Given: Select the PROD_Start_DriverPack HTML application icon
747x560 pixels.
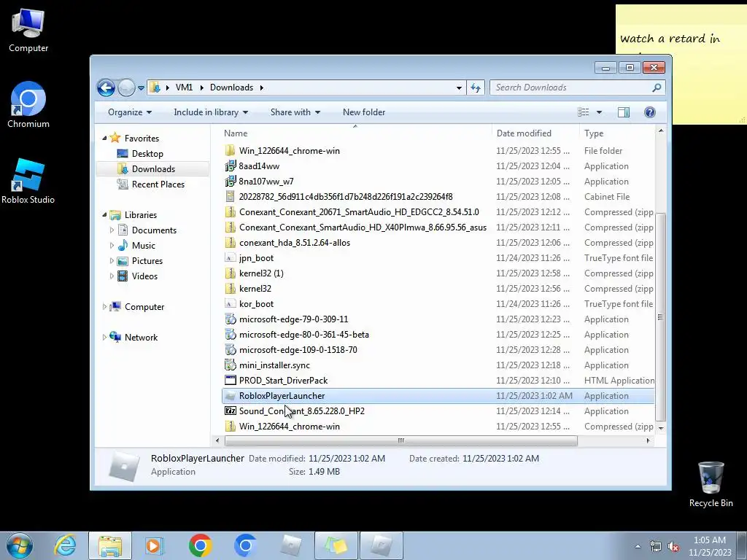Looking at the screenshot, I should click(230, 381).
